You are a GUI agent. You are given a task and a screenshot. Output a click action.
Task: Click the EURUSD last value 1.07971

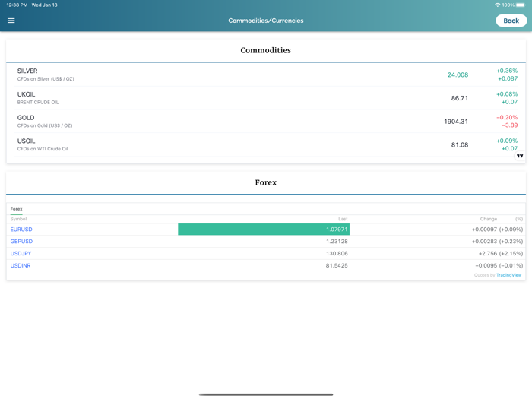pyautogui.click(x=337, y=230)
